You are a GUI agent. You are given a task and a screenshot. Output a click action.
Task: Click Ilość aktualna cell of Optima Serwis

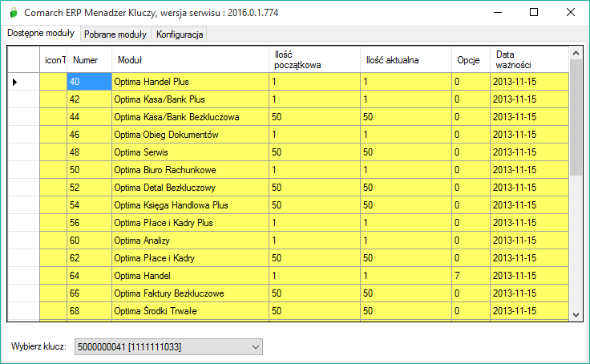pos(406,152)
